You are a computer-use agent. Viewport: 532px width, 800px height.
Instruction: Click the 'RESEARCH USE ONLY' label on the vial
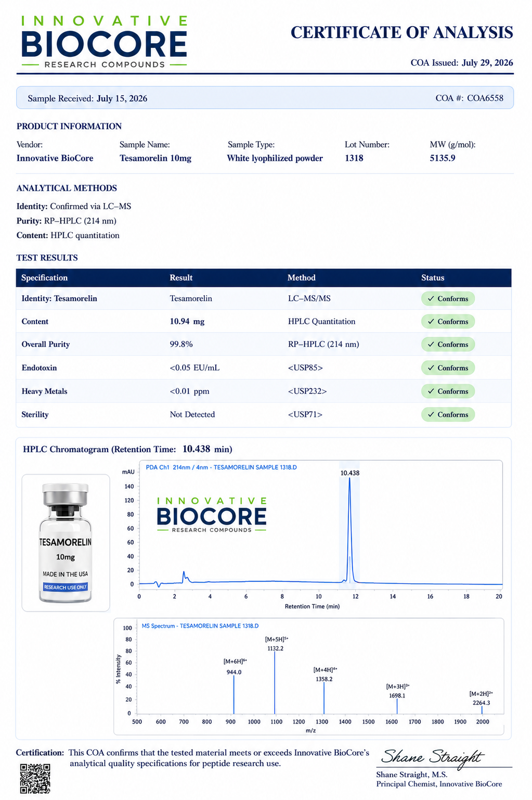(x=66, y=587)
